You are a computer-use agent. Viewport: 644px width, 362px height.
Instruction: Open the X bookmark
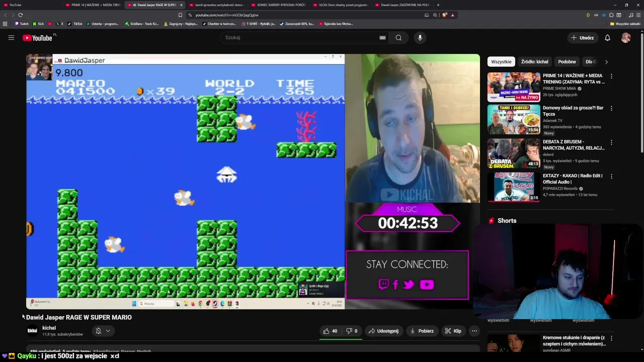point(59,24)
